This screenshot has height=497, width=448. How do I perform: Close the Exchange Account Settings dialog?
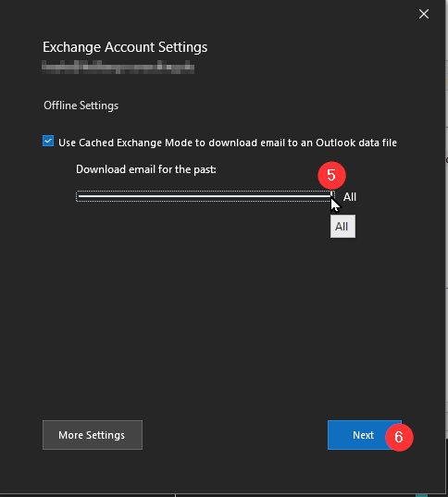pos(424,14)
